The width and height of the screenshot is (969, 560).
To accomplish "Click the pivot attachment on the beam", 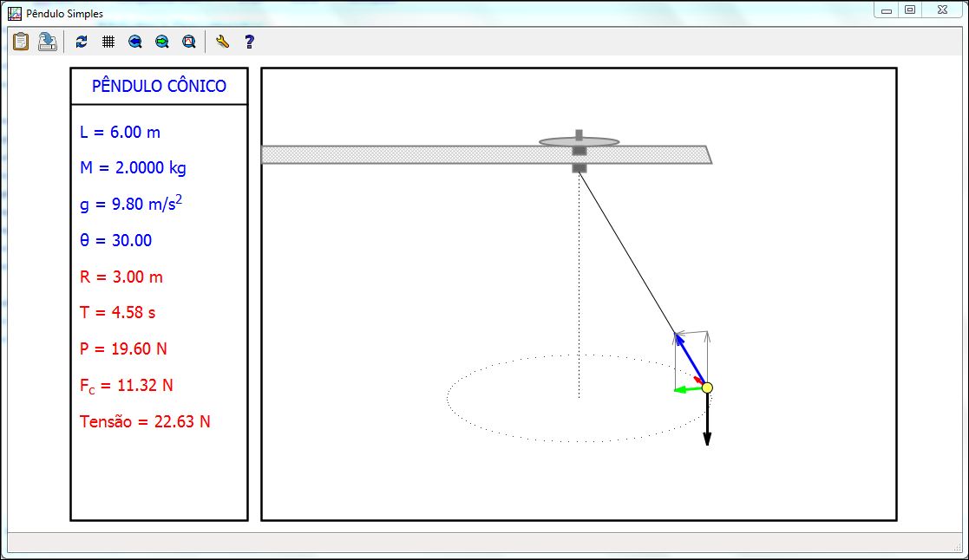I will click(x=577, y=166).
